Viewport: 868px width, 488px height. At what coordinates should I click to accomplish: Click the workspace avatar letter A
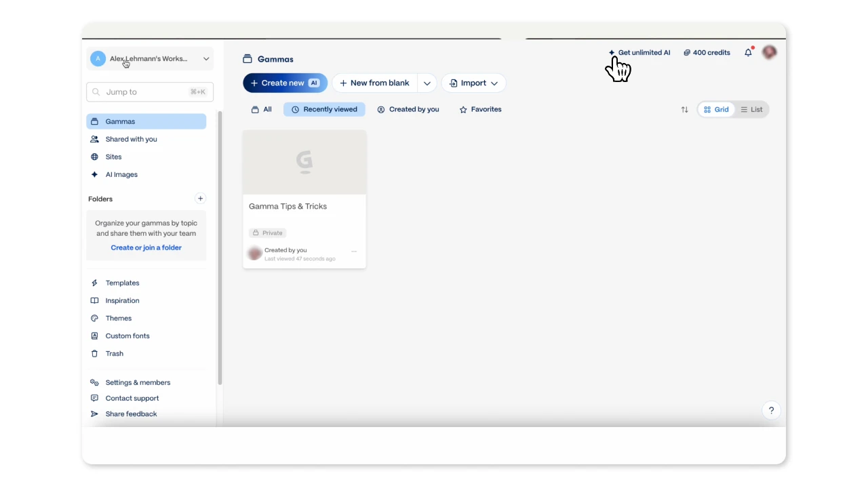point(98,59)
